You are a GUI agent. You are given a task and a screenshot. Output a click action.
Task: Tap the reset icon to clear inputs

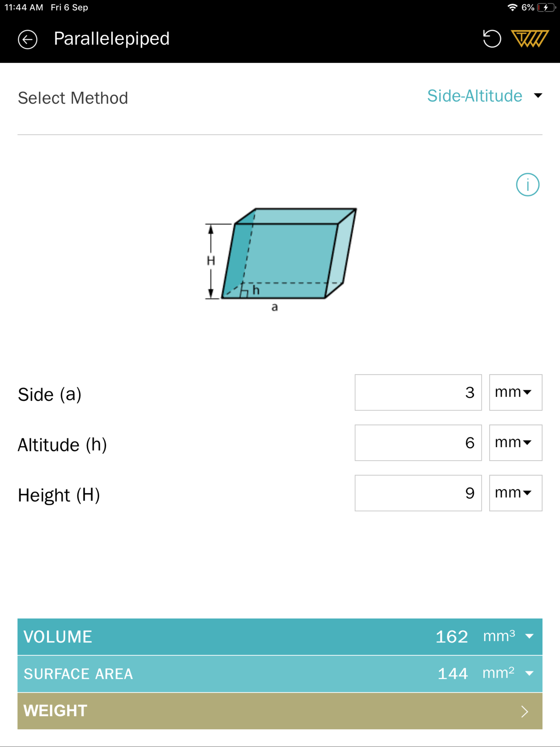click(492, 39)
